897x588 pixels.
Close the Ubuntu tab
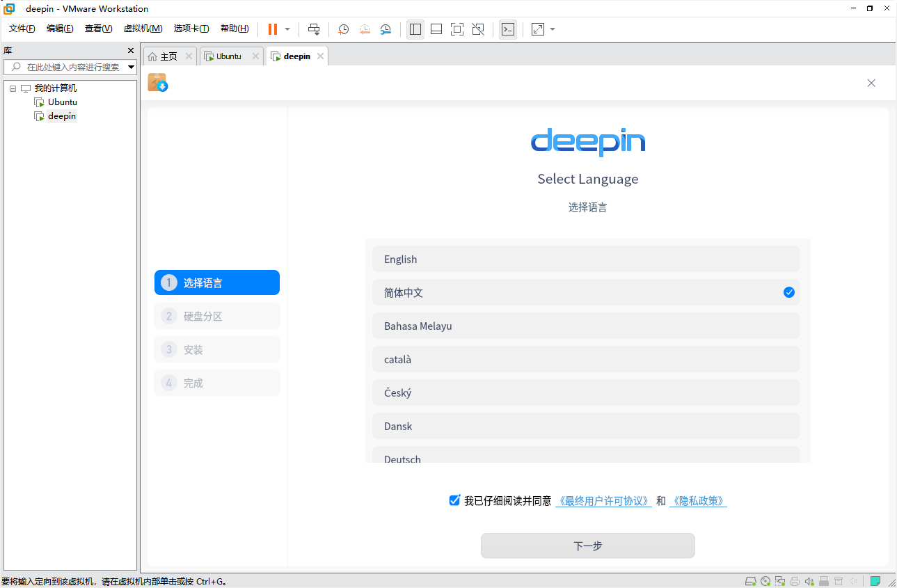pos(255,56)
